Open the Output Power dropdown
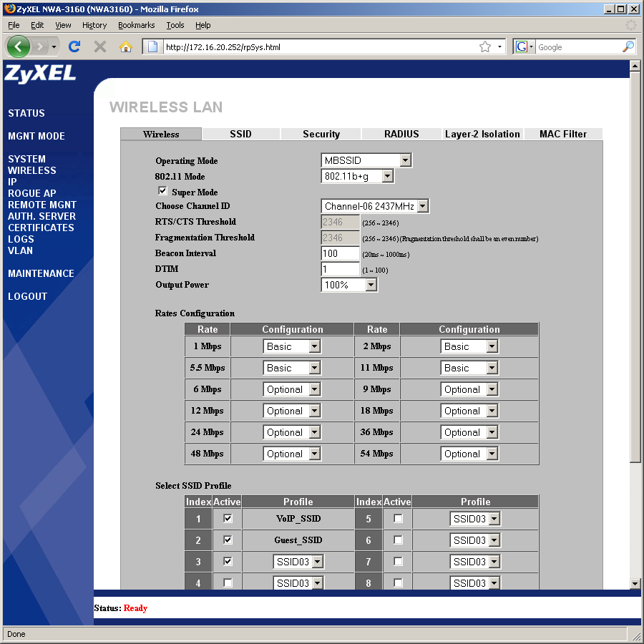Image resolution: width=644 pixels, height=644 pixels. [349, 285]
